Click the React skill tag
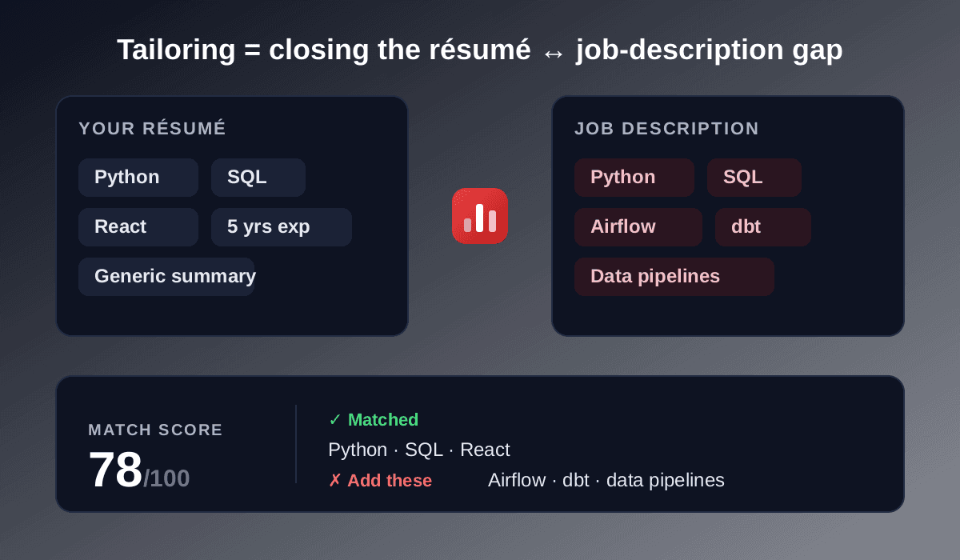 138,227
